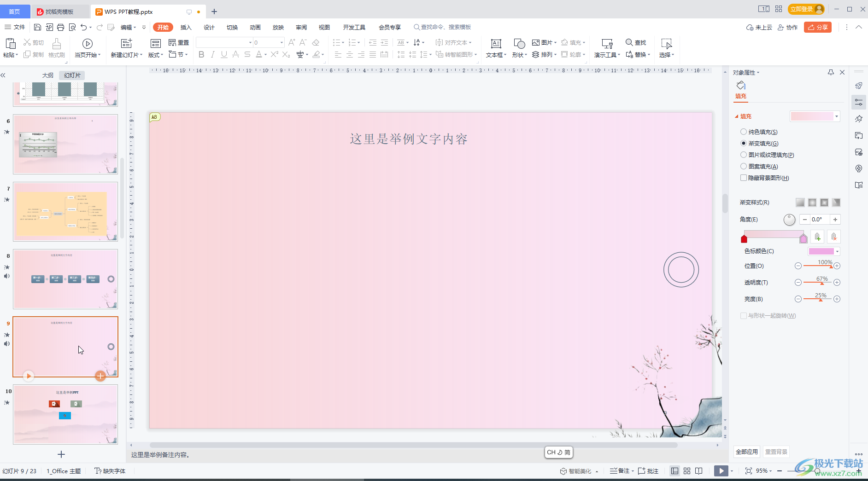The image size is (868, 481).
Task: Open Arrange (排列) dropdown
Action: pos(544,54)
